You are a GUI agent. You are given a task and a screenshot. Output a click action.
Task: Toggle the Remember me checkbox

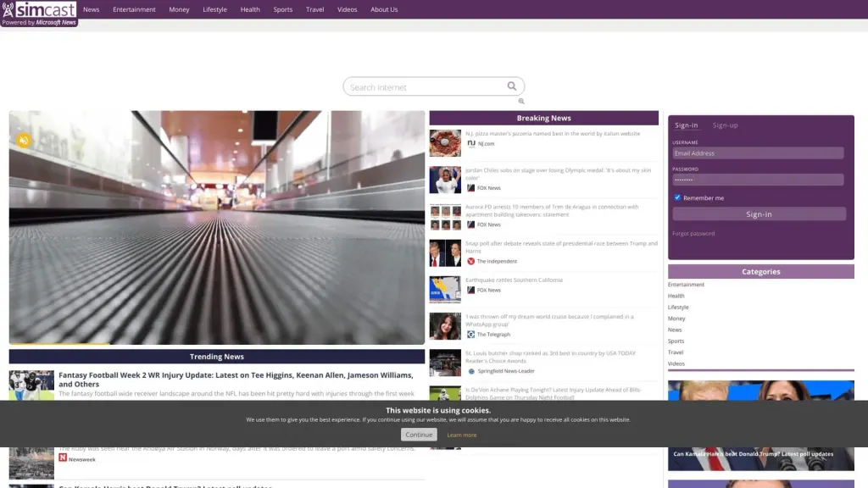tap(677, 197)
